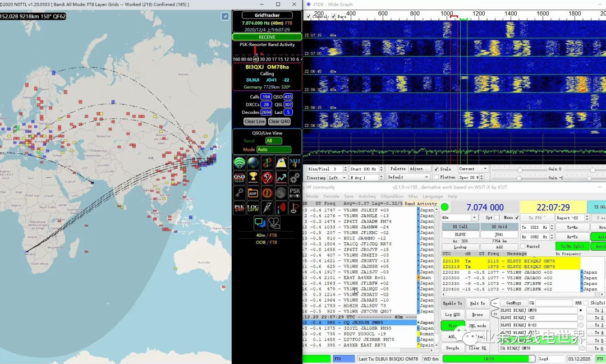Toggle the moon icon
This screenshot has height=364, width=606.
point(281,193)
